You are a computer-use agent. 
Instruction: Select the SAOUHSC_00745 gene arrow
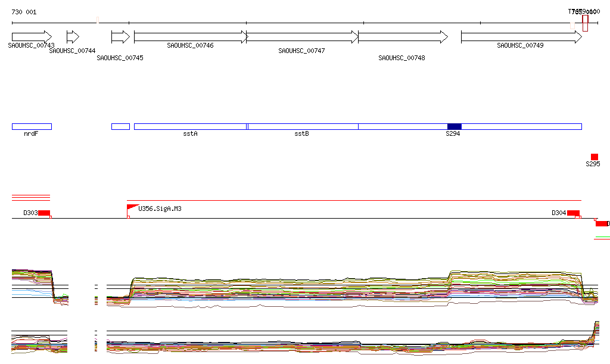coord(120,37)
